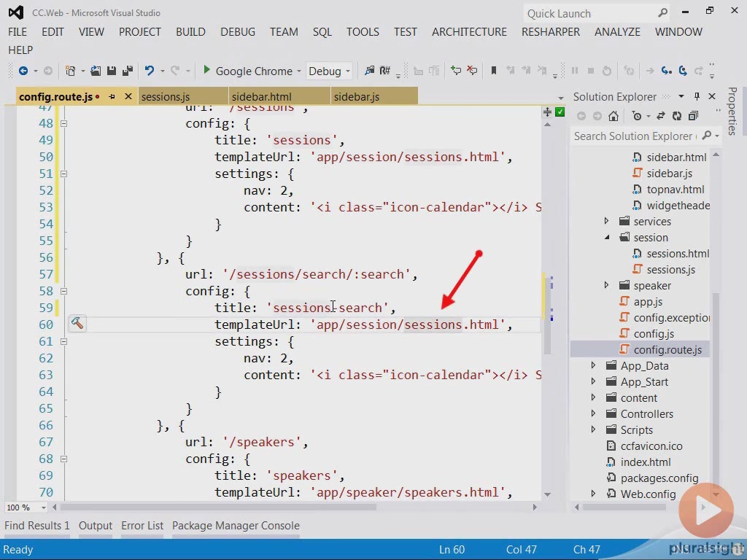Screen dimensions: 747x560
Task: Click the New Project toolbar icon
Action: pyautogui.click(x=70, y=71)
